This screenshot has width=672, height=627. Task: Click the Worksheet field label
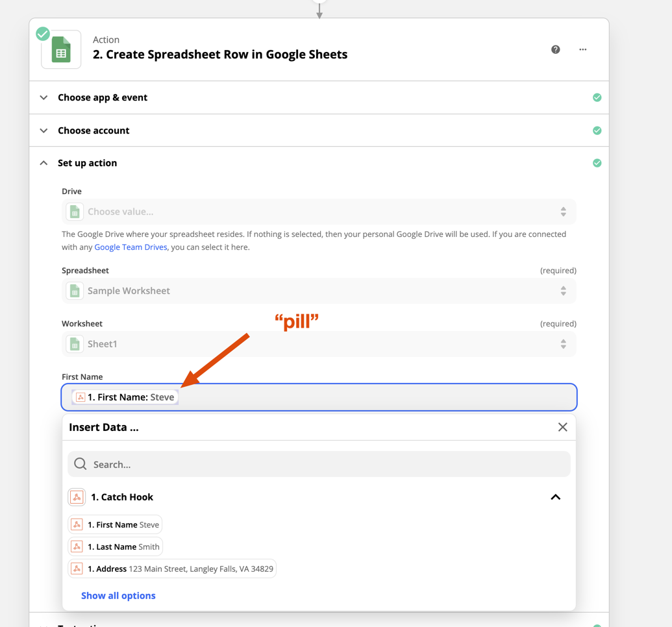(x=82, y=324)
